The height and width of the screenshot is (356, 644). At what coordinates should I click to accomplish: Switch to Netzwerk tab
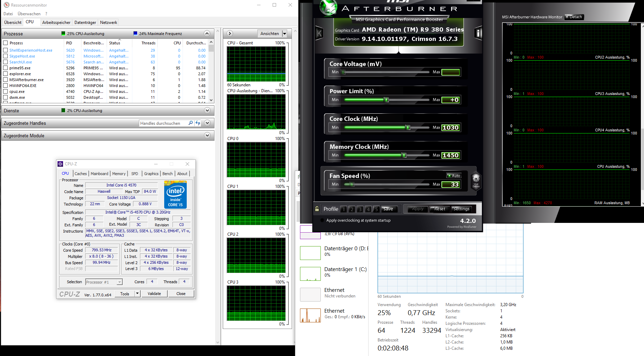pos(108,23)
